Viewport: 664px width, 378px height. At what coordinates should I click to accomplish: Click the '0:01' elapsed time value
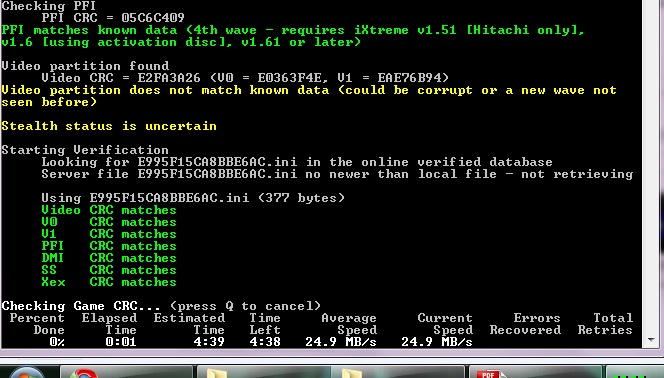tap(121, 342)
